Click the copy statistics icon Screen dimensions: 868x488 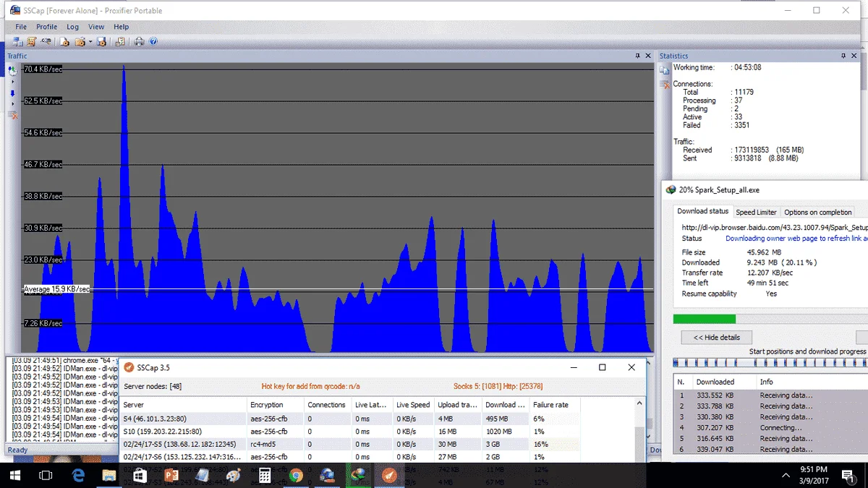point(665,70)
